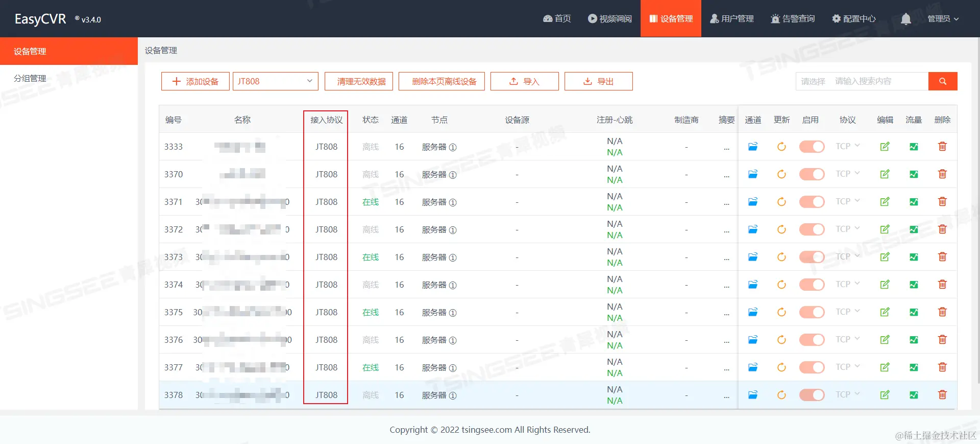Delete device 3377 with trash icon

coord(942,367)
